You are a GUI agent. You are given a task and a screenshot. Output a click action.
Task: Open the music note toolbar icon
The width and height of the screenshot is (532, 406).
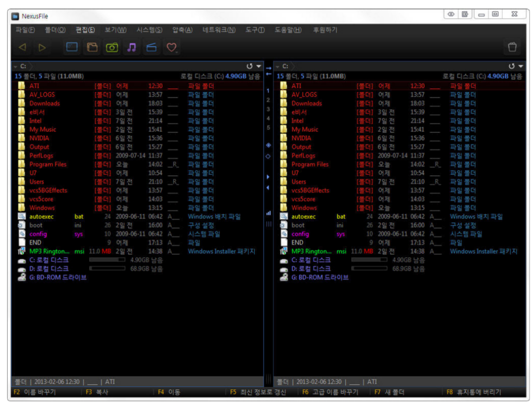[132, 47]
